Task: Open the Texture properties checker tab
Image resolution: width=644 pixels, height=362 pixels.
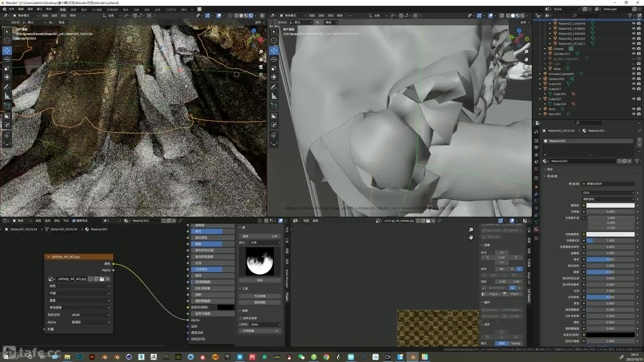Action: coord(536,238)
